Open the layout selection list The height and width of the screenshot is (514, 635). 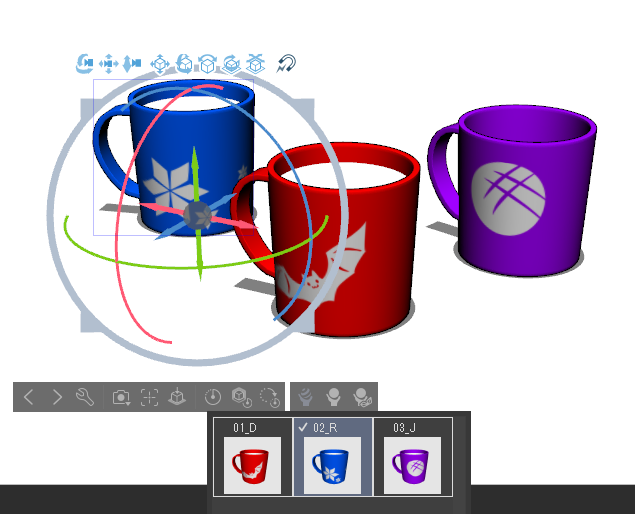[335, 397]
